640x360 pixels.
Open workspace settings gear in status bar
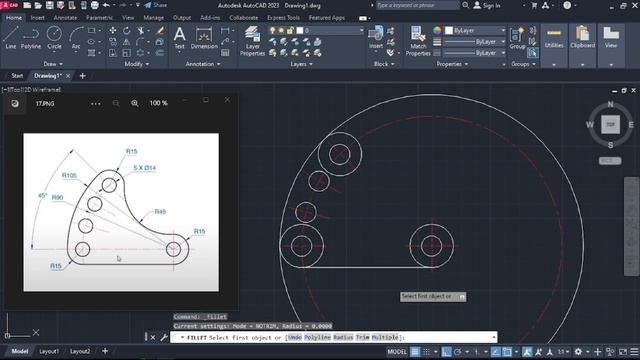pyautogui.click(x=578, y=351)
